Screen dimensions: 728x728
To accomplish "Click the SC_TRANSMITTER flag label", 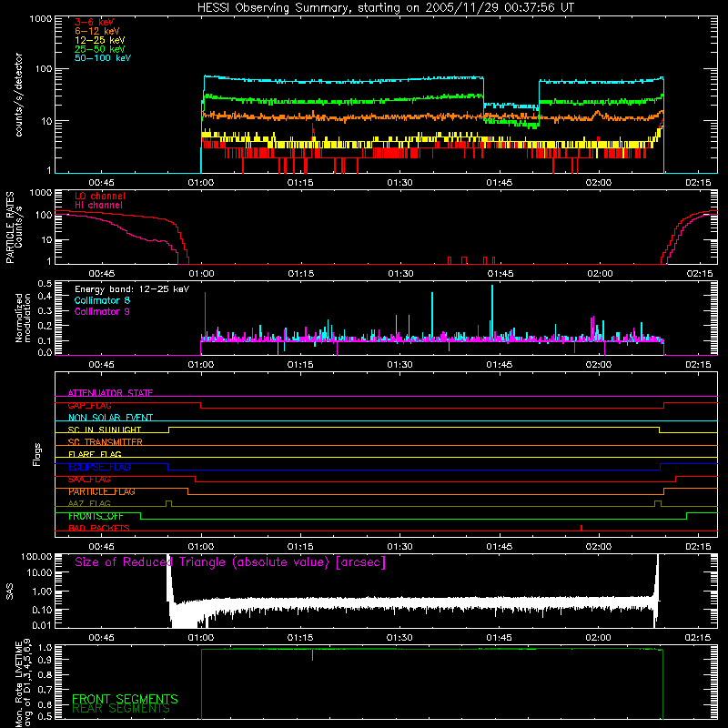I will pos(106,442).
